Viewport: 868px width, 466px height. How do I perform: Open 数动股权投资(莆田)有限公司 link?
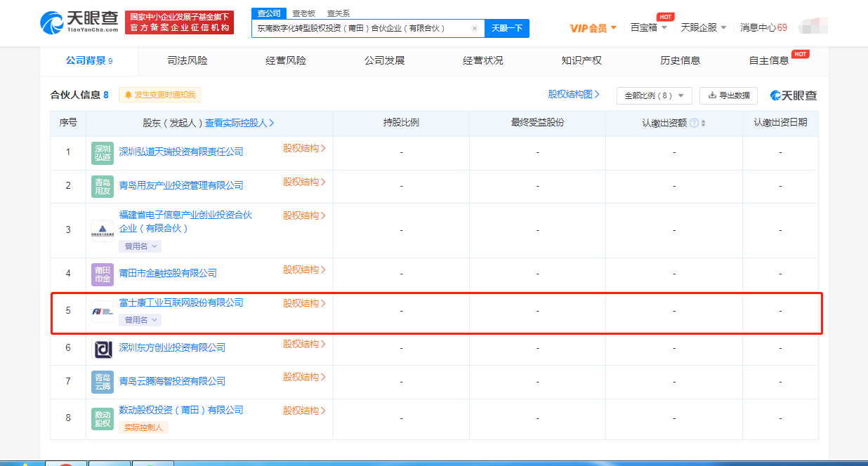[x=181, y=410]
